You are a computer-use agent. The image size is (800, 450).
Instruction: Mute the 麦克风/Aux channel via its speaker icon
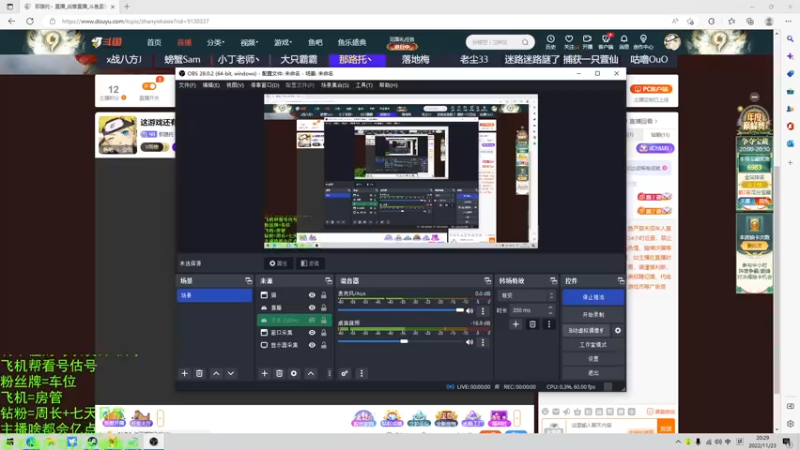click(x=469, y=311)
